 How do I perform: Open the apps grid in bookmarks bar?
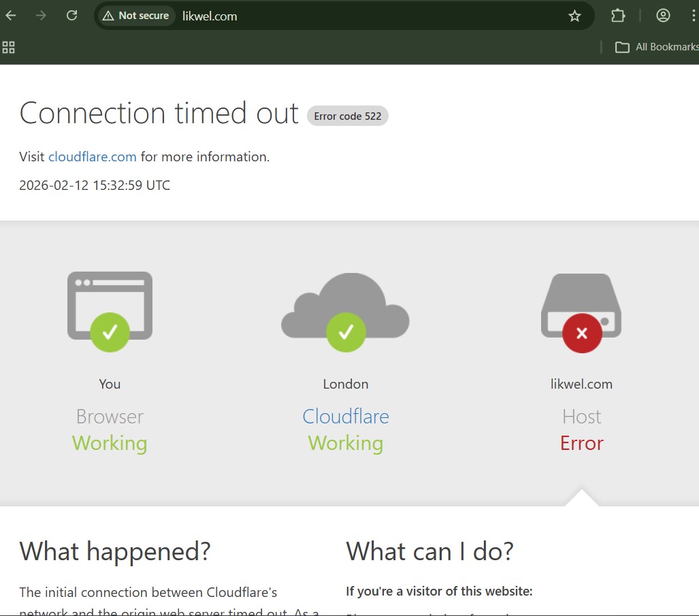[x=9, y=47]
